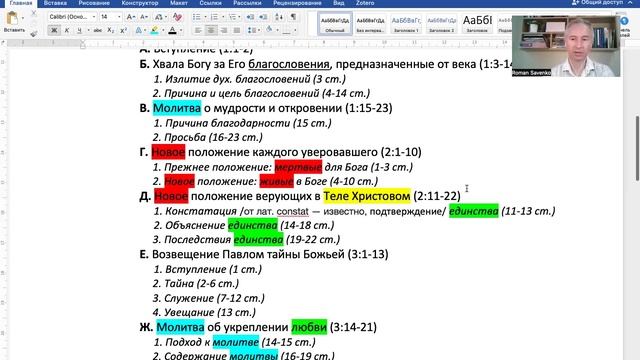Increase paragraph indent
The height and width of the screenshot is (360, 640).
(263, 17)
